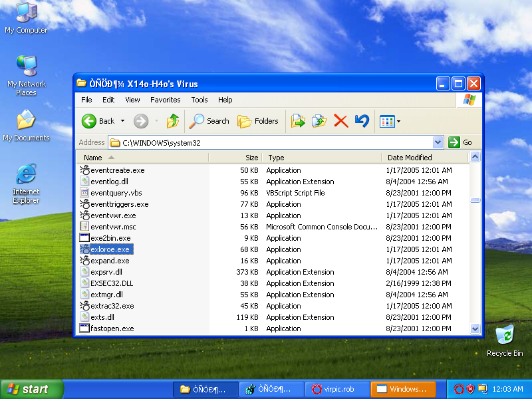Screen dimensions: 532x399
Task: Click the Back arrow icon
Action: point(89,121)
